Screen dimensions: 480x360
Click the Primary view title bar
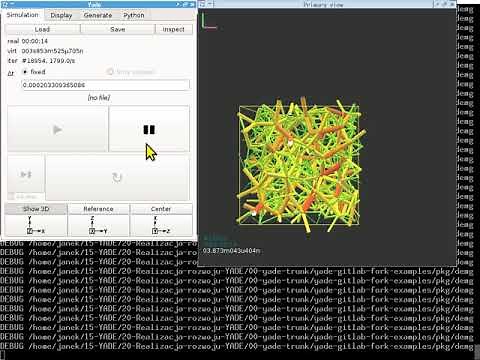[x=323, y=4]
